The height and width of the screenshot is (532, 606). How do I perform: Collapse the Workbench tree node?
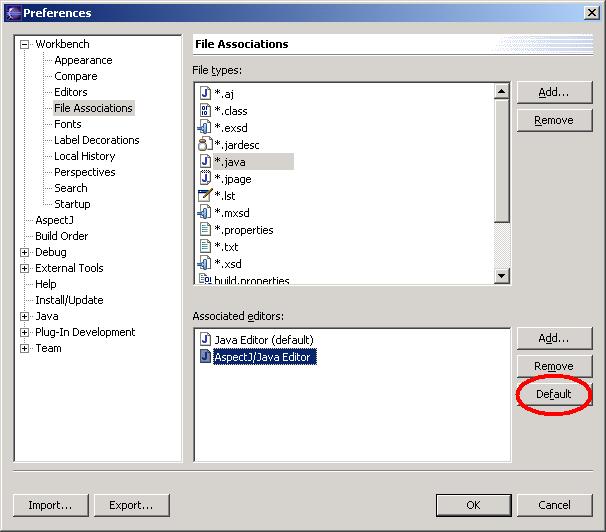click(x=24, y=44)
